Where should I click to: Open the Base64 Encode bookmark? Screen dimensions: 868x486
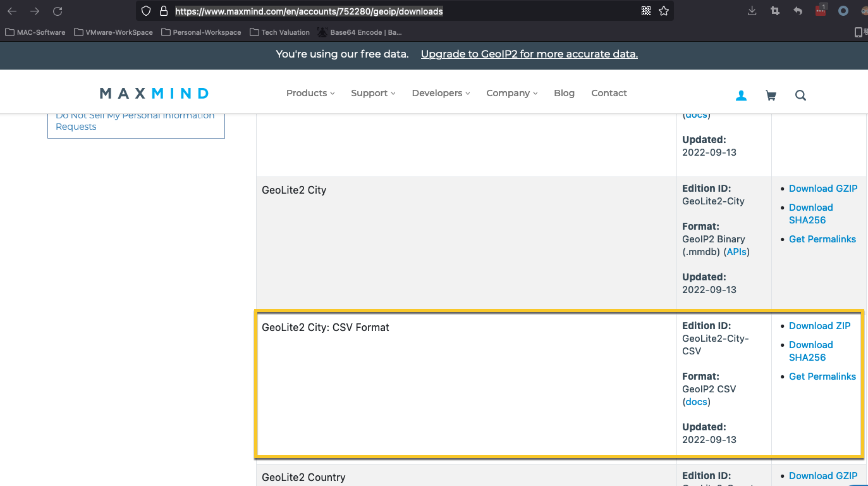pyautogui.click(x=360, y=32)
